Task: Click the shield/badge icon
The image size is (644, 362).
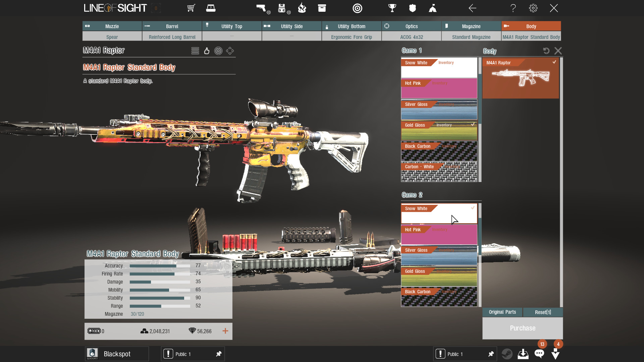Action: click(x=411, y=8)
